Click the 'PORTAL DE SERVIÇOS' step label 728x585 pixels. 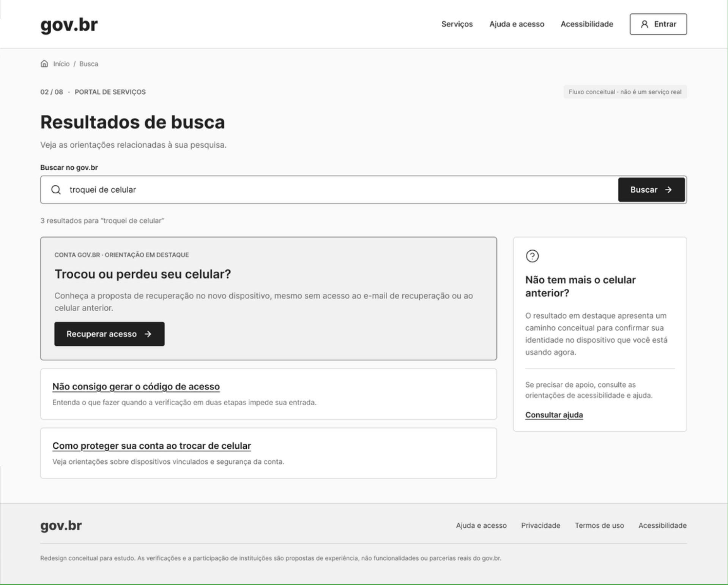click(x=110, y=92)
